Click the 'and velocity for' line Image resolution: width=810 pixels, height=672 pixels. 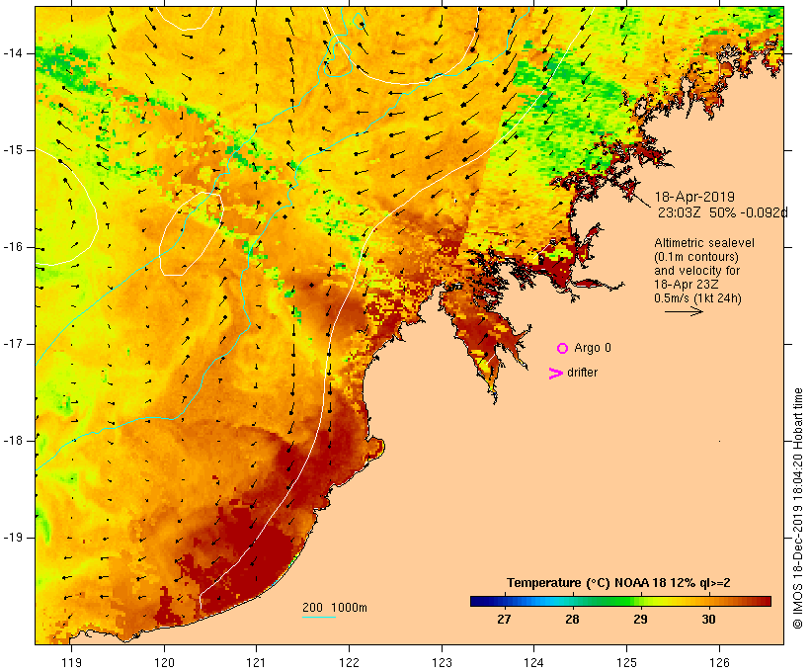696,271
